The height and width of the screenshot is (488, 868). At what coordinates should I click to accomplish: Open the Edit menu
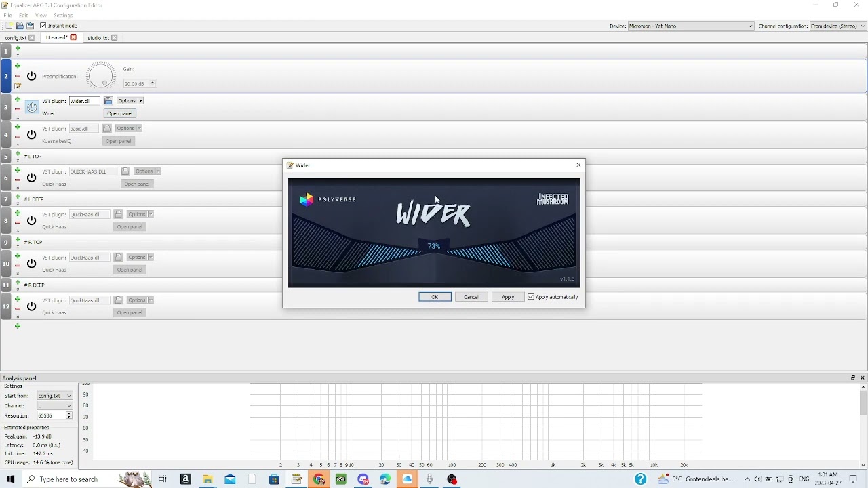pyautogui.click(x=24, y=15)
